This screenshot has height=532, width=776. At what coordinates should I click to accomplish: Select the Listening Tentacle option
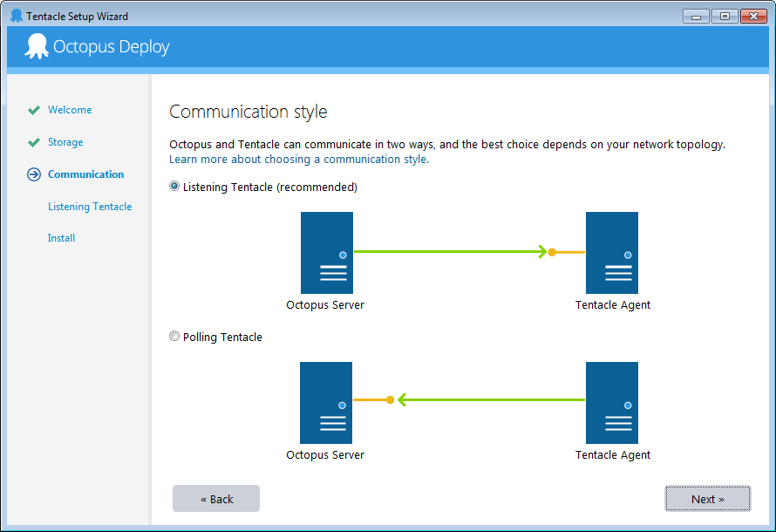point(174,186)
